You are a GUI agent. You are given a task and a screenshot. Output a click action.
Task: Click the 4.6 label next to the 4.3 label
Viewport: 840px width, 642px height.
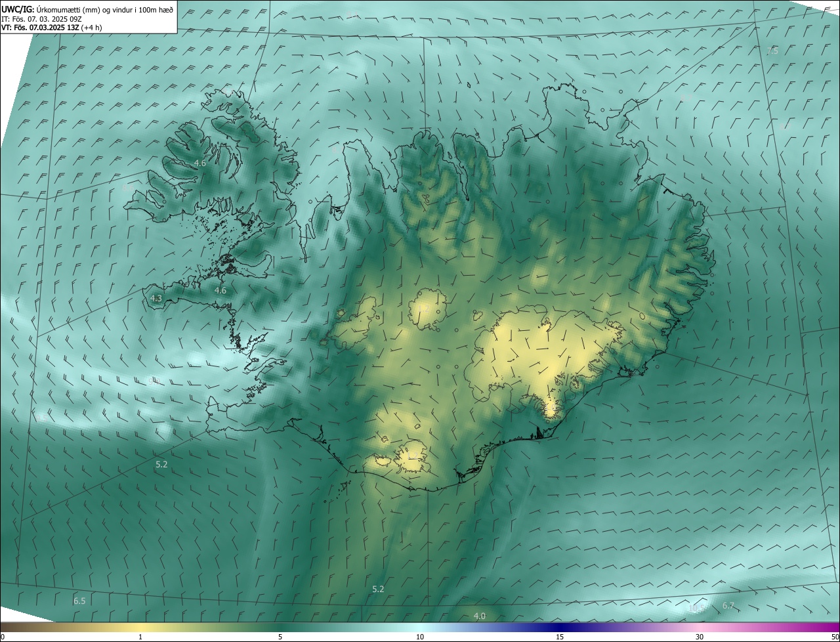pos(220,290)
